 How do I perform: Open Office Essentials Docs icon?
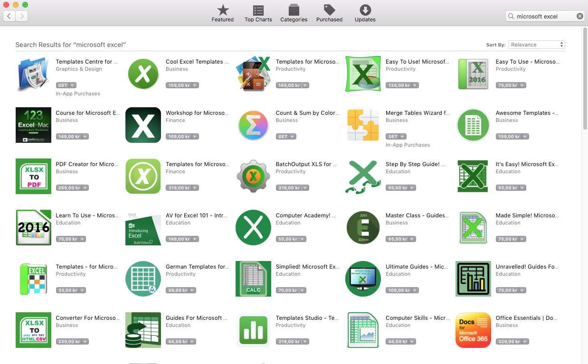click(x=473, y=330)
